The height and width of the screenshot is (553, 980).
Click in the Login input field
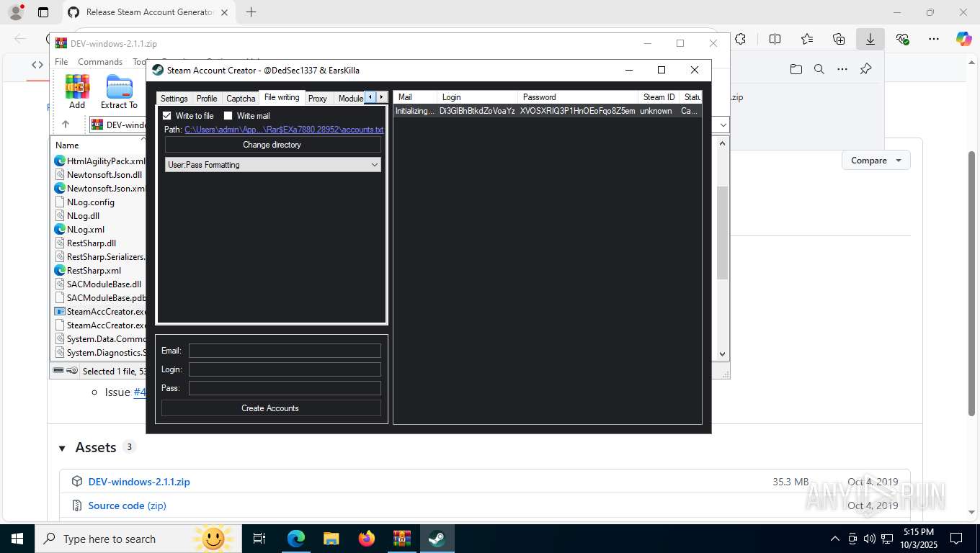pos(285,369)
